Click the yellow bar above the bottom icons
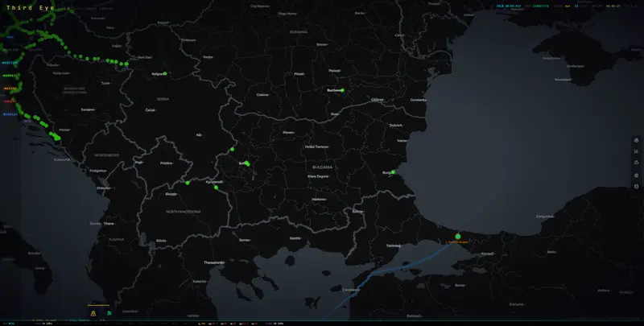The width and height of the screenshot is (644, 326). [98, 305]
